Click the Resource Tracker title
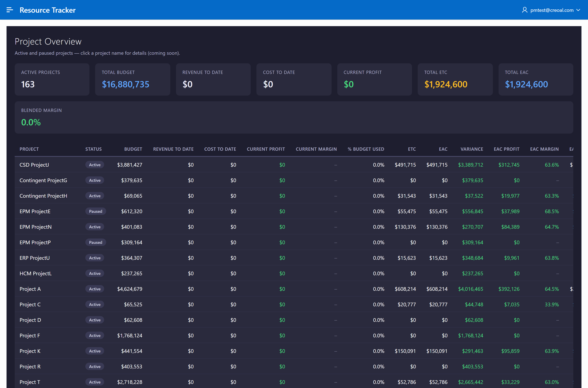 pos(48,10)
